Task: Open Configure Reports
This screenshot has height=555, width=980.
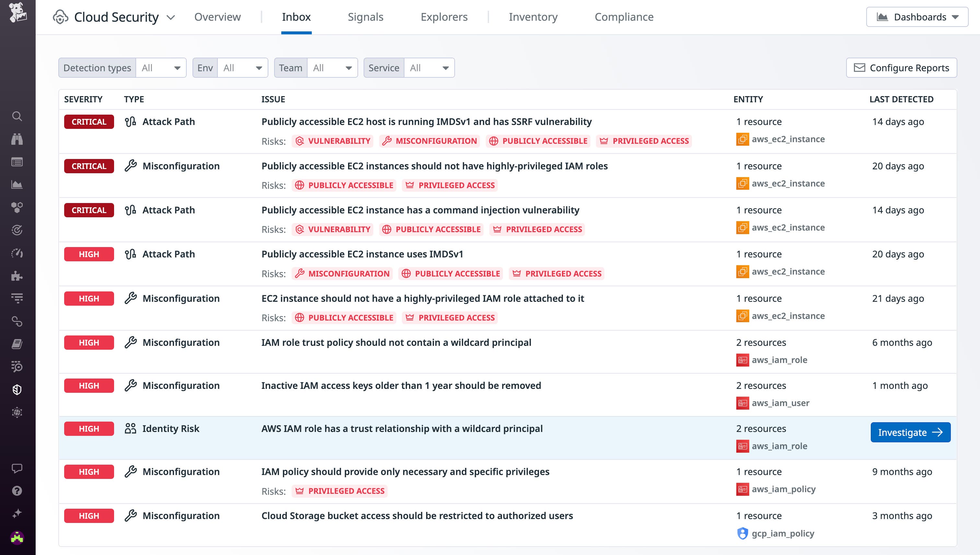Action: tap(902, 67)
